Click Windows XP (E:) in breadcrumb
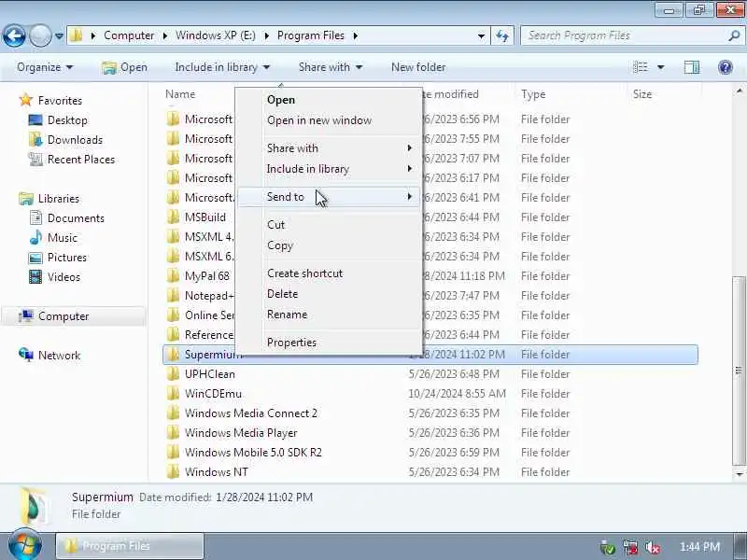Viewport: 747px width, 560px height. (x=216, y=35)
